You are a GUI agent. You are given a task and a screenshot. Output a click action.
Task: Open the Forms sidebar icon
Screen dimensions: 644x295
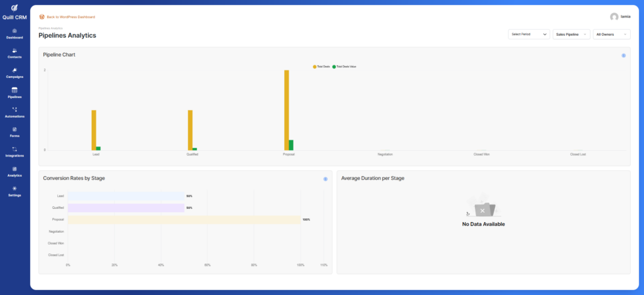(14, 129)
